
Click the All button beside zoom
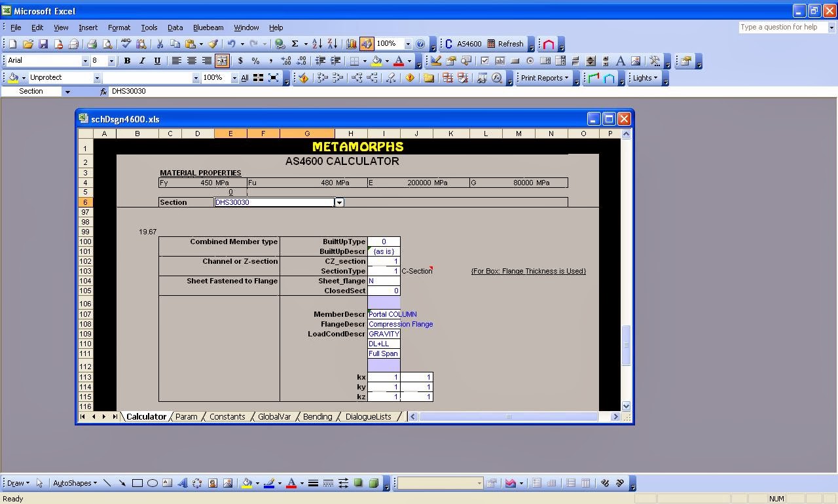[244, 78]
